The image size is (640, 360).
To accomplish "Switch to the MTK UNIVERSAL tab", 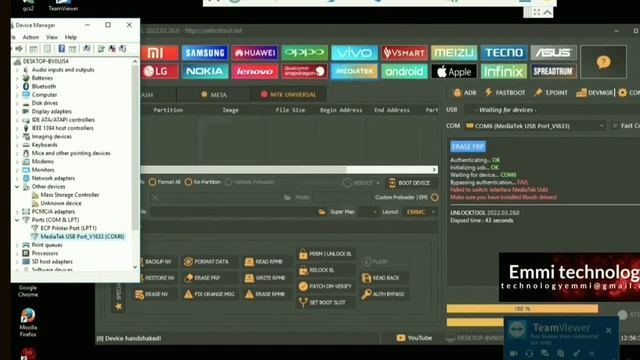I will (x=289, y=95).
